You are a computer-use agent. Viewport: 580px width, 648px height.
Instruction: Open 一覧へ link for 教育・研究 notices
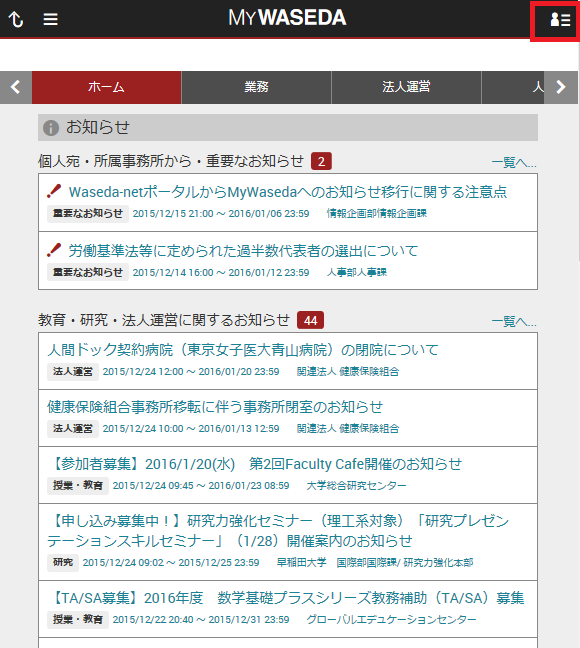(514, 321)
